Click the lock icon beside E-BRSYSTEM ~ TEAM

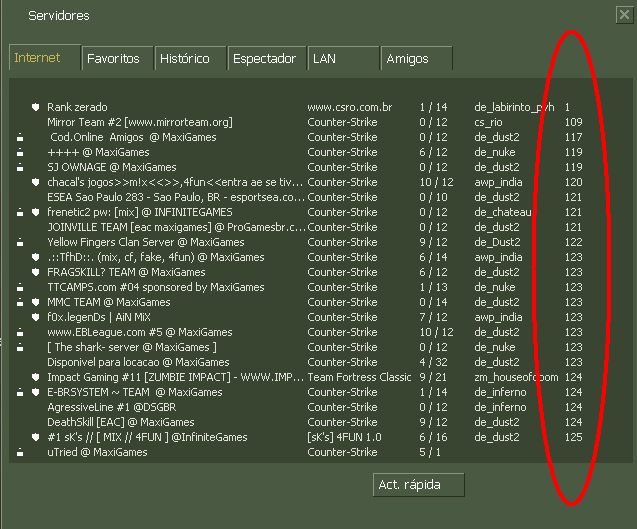(20, 392)
